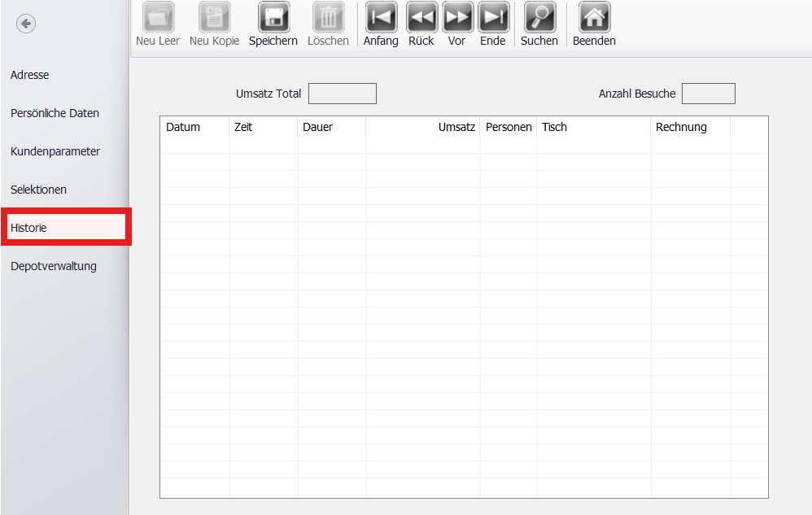Advance to next record with Vor
Screen dimensions: 812x515
[457, 17]
